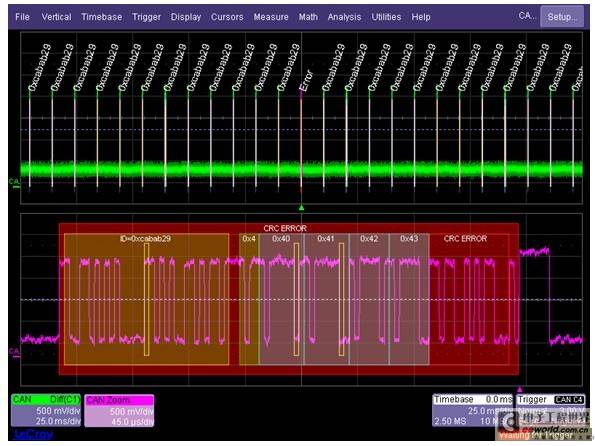
Task: Open the magenta CAN Zoom trace descriptor
Action: tap(119, 411)
